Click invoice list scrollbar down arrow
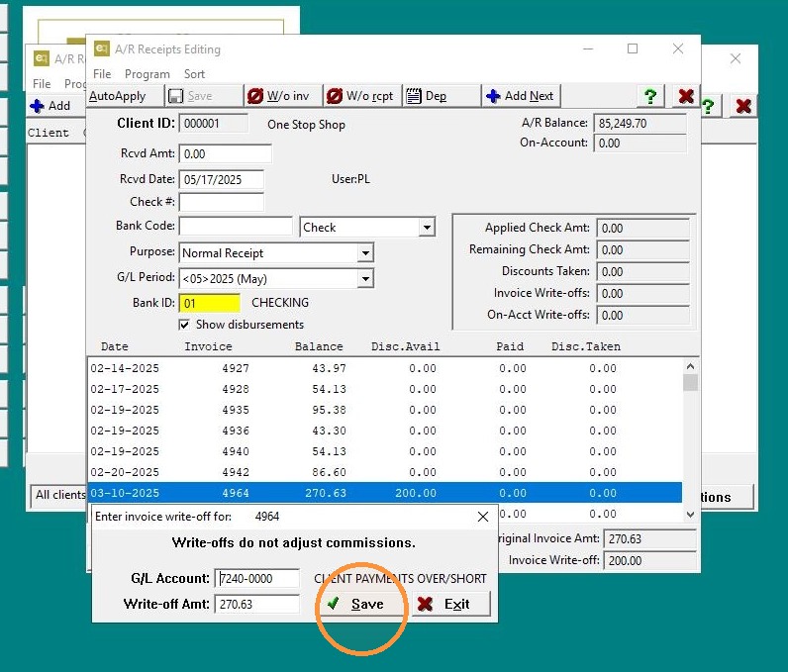Viewport: 788px width, 672px height. [x=690, y=515]
